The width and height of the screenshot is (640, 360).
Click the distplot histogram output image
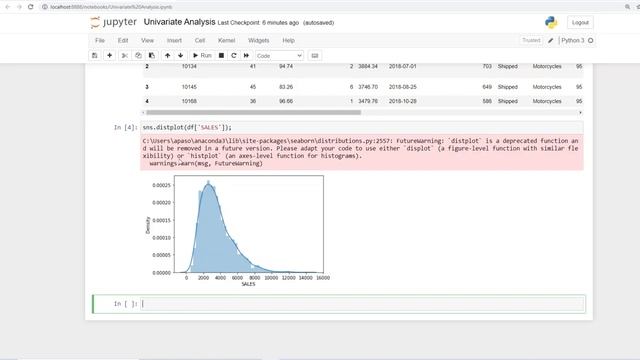click(x=238, y=231)
